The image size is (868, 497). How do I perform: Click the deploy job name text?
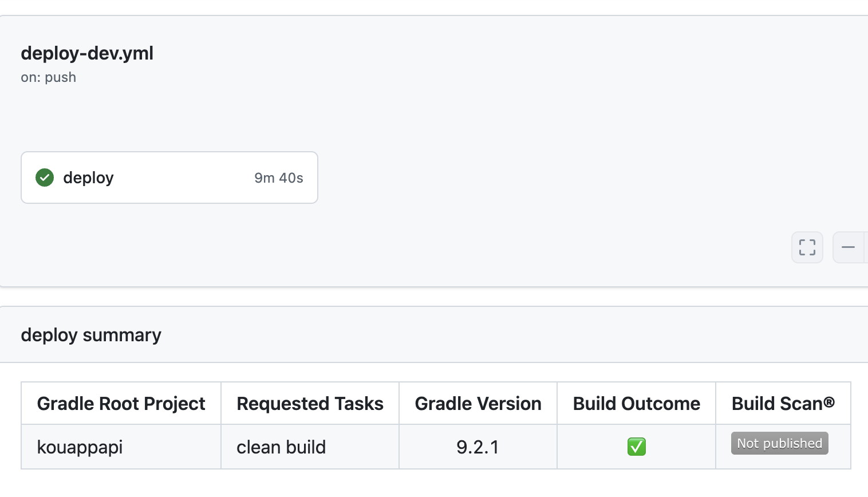(88, 178)
